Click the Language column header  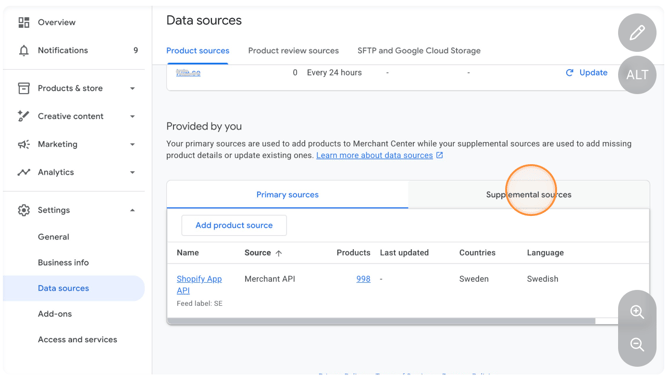545,253
